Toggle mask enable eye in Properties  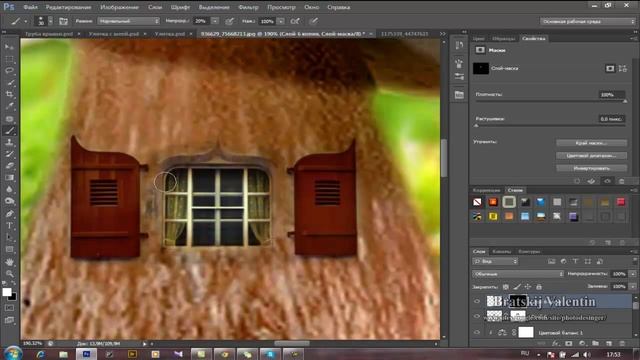click(607, 181)
